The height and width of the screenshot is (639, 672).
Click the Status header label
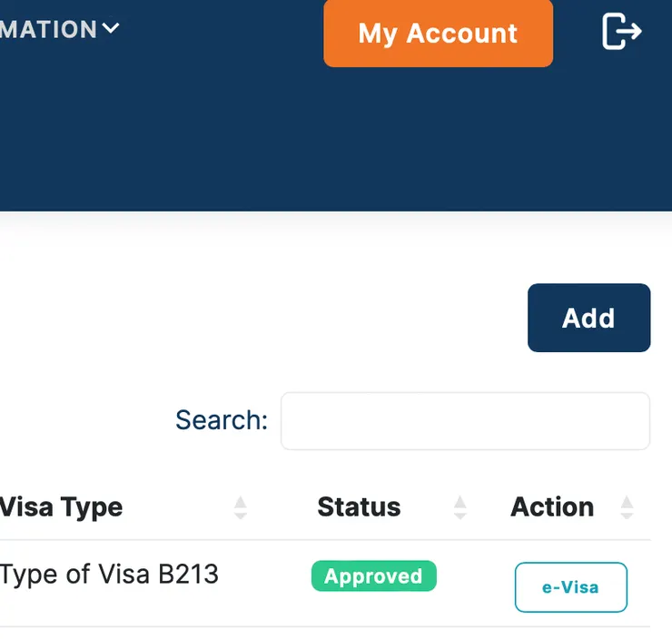point(359,507)
